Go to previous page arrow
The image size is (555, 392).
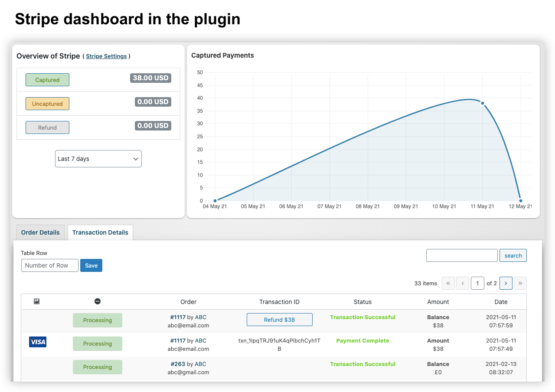(x=463, y=283)
